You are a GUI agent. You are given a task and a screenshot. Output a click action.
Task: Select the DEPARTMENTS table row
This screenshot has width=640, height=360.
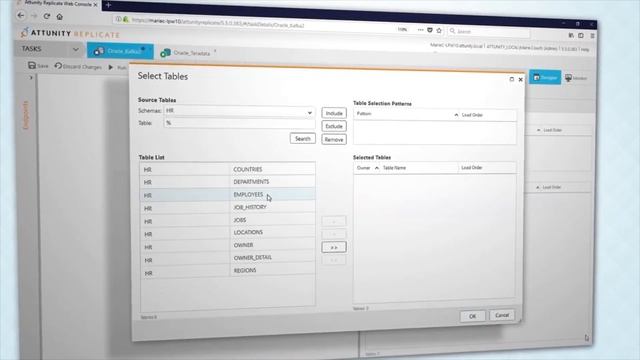pyautogui.click(x=228, y=182)
